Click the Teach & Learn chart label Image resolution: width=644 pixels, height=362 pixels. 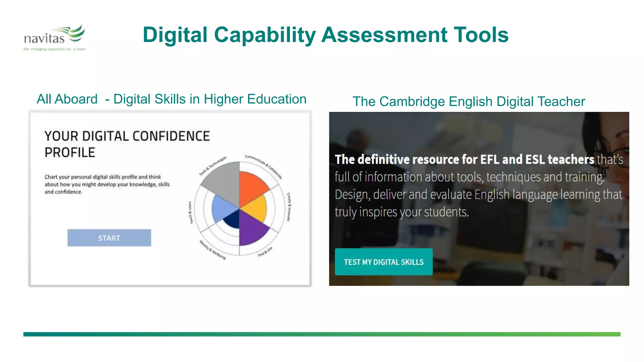click(190, 213)
